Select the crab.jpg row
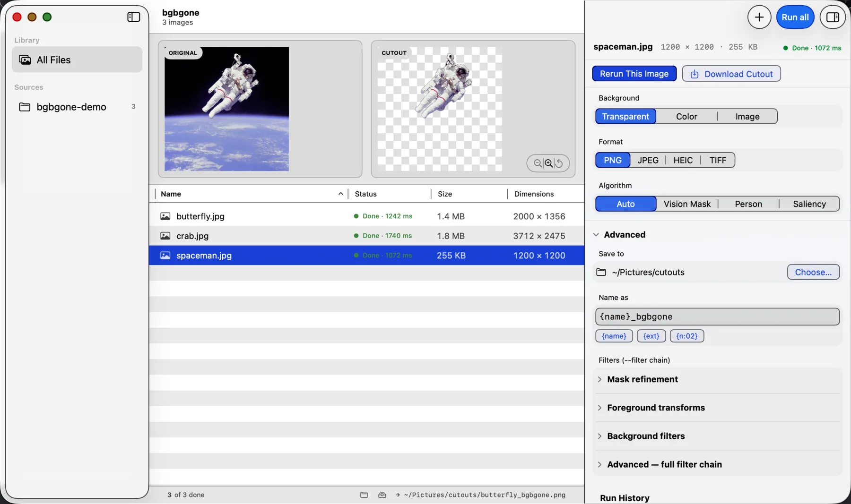Screen dimensions: 851x504 (x=366, y=236)
